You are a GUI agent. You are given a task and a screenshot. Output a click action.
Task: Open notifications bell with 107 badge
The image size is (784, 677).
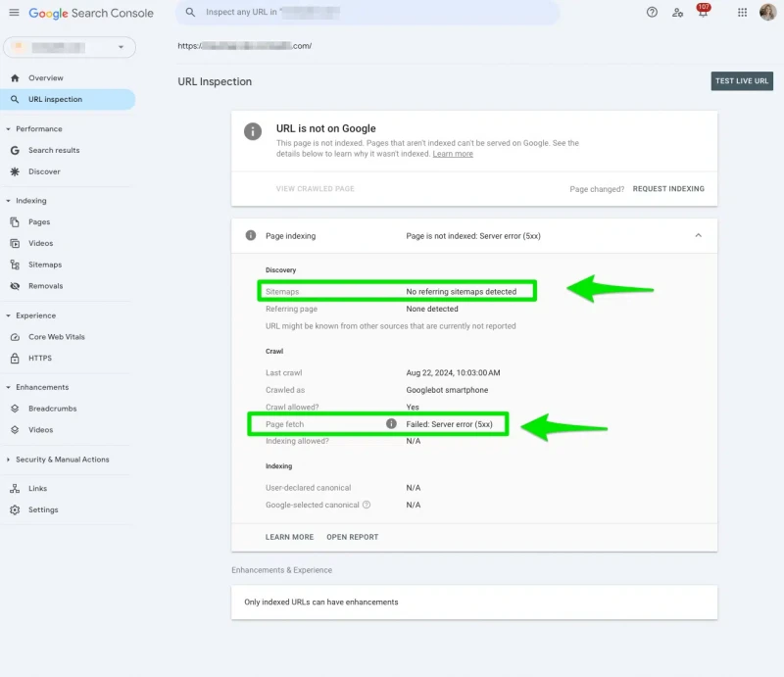703,11
